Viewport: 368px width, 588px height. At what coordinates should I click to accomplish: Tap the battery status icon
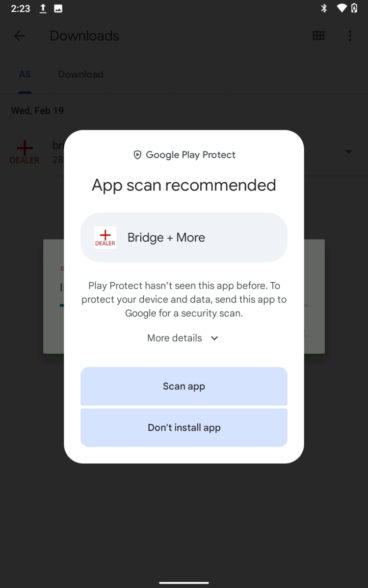tap(354, 8)
